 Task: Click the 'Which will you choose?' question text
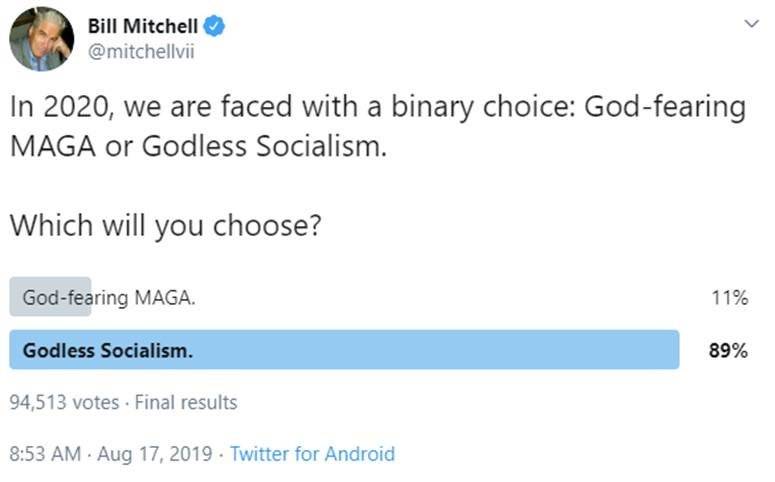(x=166, y=225)
